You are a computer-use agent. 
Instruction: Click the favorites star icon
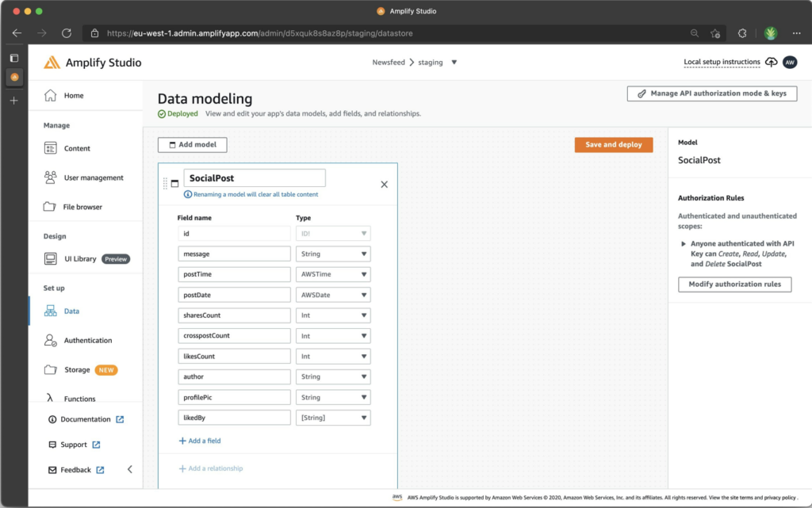point(716,33)
